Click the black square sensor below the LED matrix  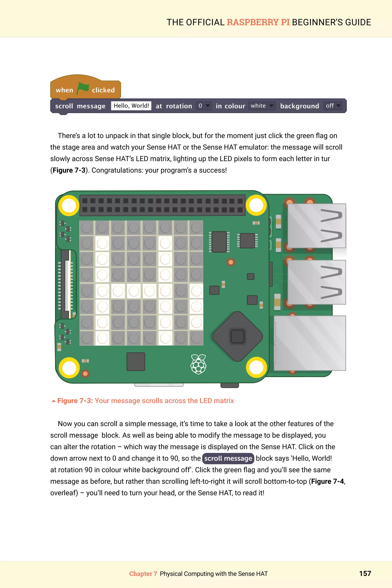pos(136,362)
